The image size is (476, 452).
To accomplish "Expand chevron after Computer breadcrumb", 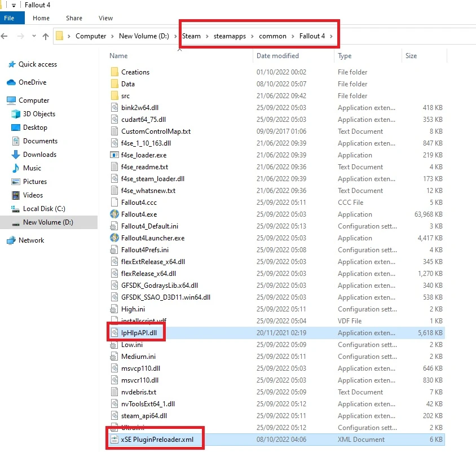I will click(112, 37).
